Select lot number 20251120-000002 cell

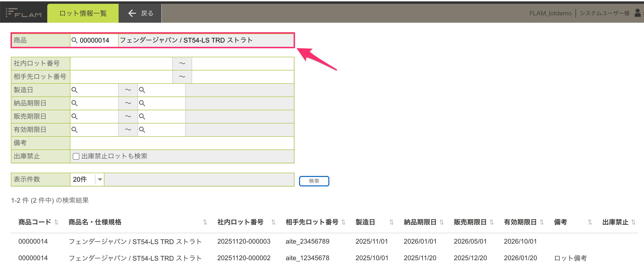[x=244, y=258]
